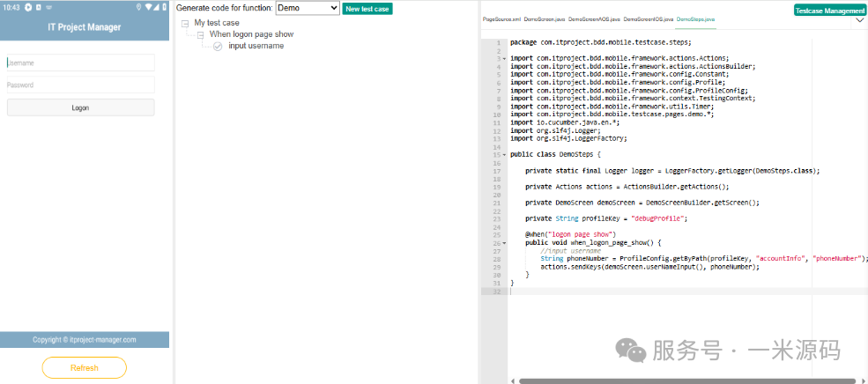Click the "debugProfile" string on line 23
868x384 pixels.
[x=657, y=219]
